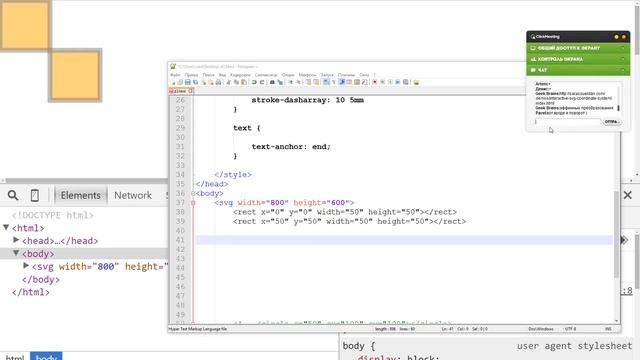Expand the screen control section in ClickMeeting
The height and width of the screenshot is (360, 640).
[578, 59]
